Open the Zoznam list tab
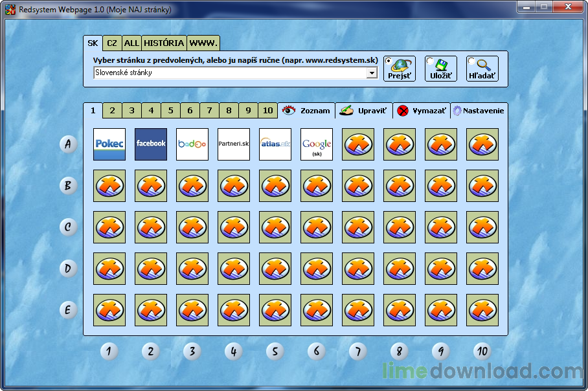This screenshot has height=391, width=588. [x=307, y=111]
